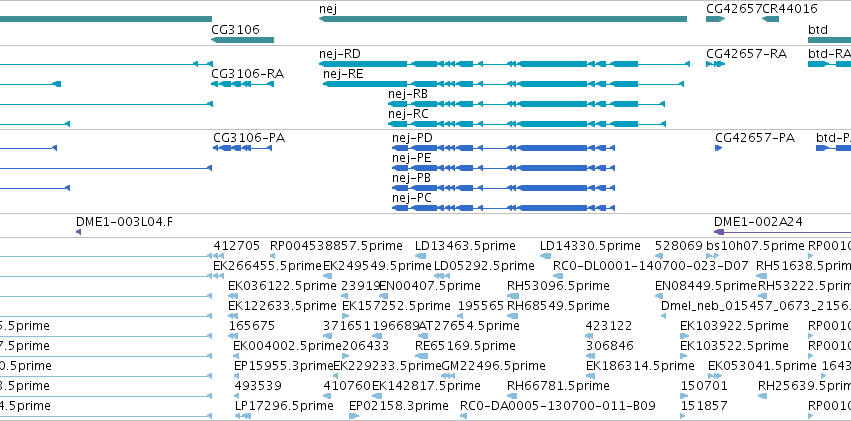This screenshot has width=851, height=421.
Task: Select the EN08449.5prime EST label
Action: click(706, 285)
